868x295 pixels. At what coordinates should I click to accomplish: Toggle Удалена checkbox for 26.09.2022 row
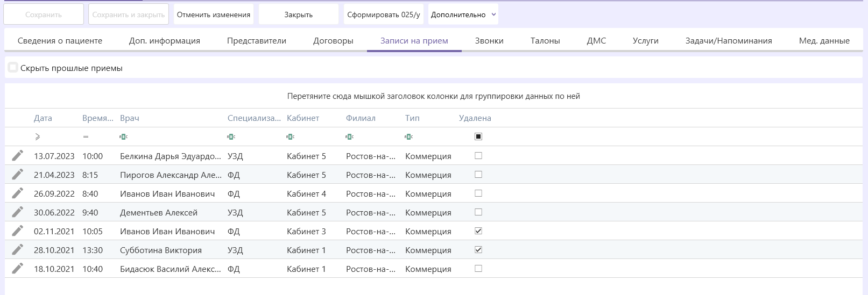478,193
